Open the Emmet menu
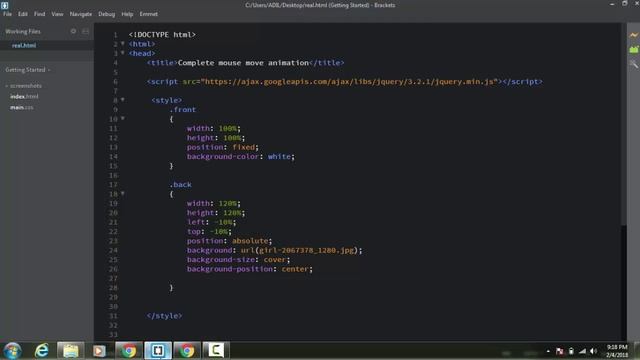The image size is (640, 360). pos(149,14)
